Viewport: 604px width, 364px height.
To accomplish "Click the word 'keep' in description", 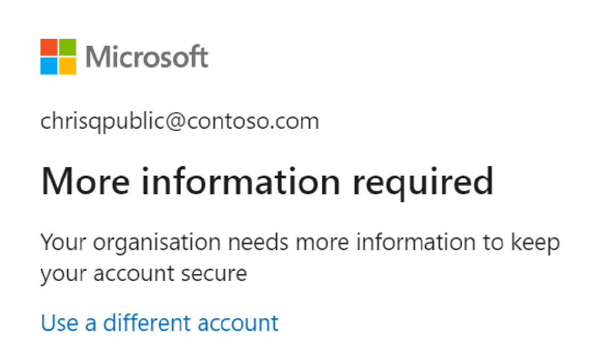I will click(x=535, y=244).
